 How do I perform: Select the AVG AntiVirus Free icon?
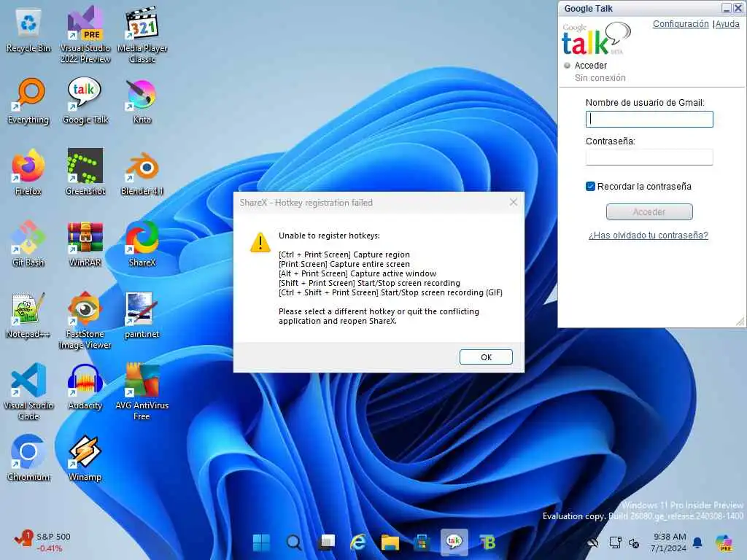click(142, 392)
